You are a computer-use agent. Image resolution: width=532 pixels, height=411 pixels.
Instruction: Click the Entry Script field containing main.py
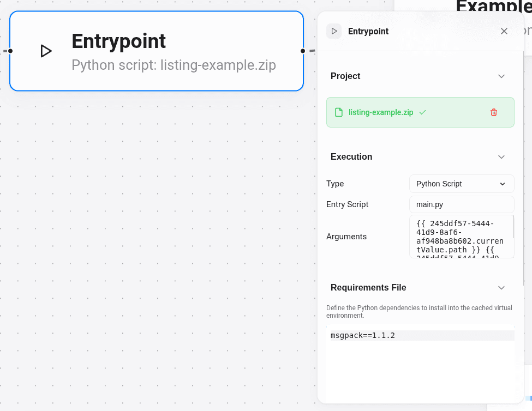(x=462, y=204)
